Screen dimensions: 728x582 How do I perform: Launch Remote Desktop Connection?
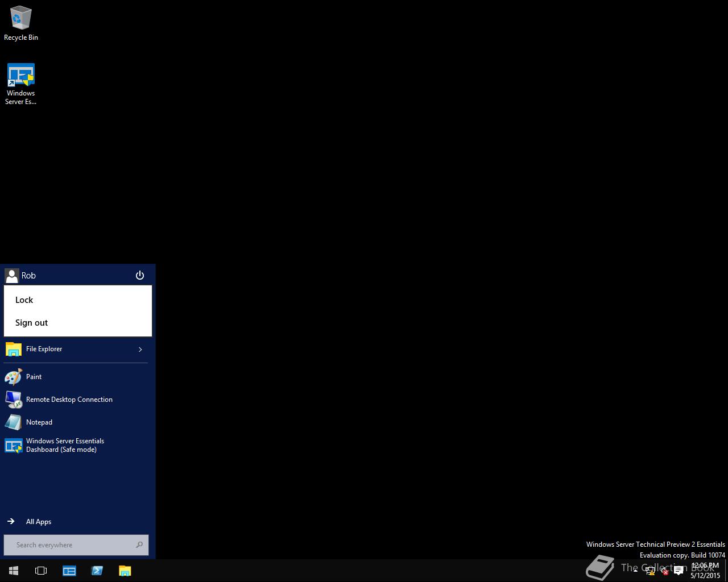76,400
